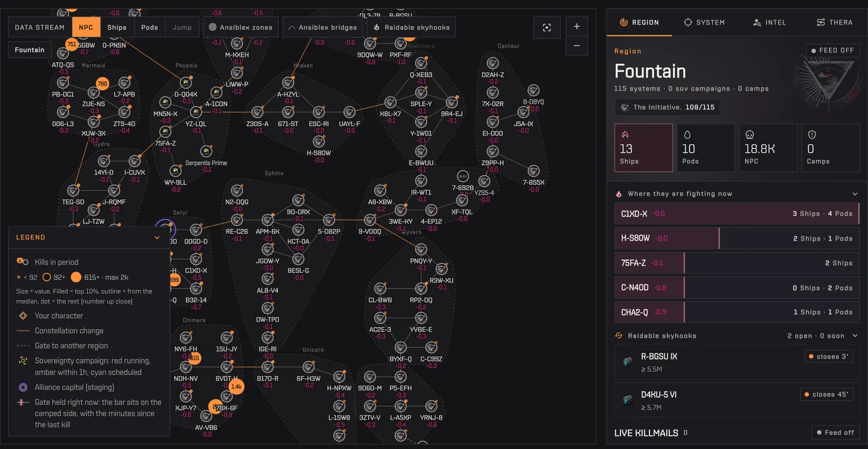
Task: Open the Fountain region selector
Action: (x=30, y=50)
